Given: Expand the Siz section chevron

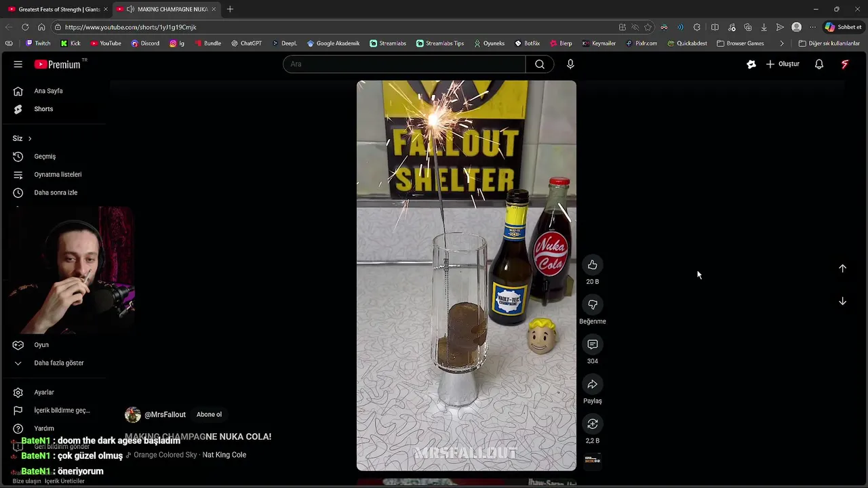Looking at the screenshot, I should (x=30, y=139).
